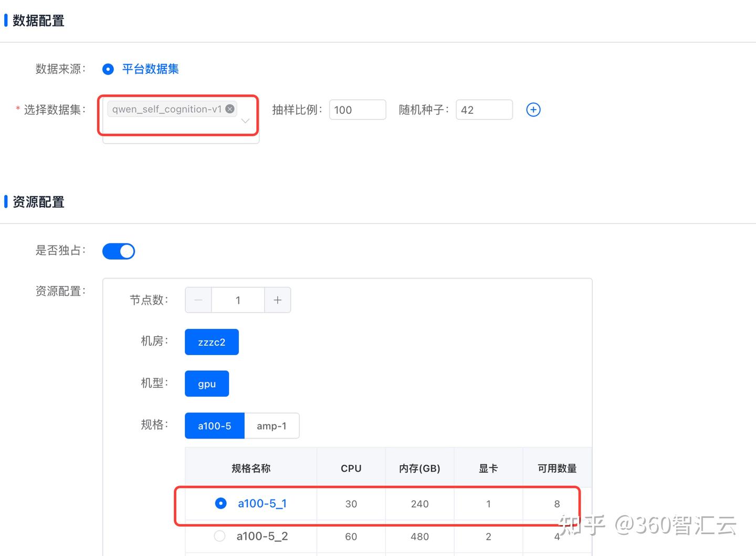Select the a100-5_2 specification radio button

pos(219,536)
